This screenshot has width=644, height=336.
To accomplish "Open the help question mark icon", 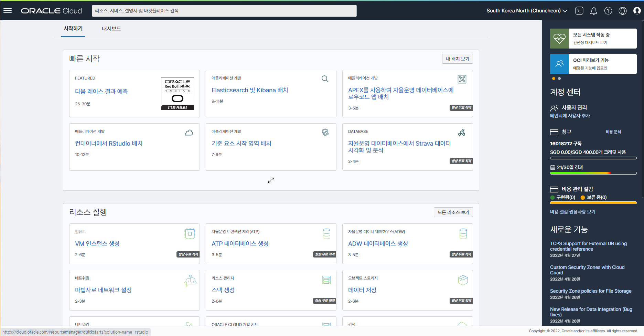I will pos(608,11).
